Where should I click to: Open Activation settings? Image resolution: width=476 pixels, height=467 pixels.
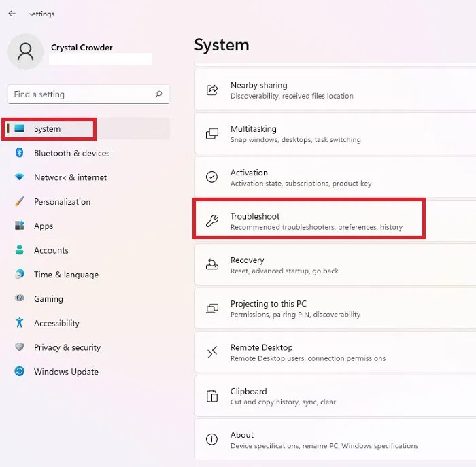(x=335, y=177)
